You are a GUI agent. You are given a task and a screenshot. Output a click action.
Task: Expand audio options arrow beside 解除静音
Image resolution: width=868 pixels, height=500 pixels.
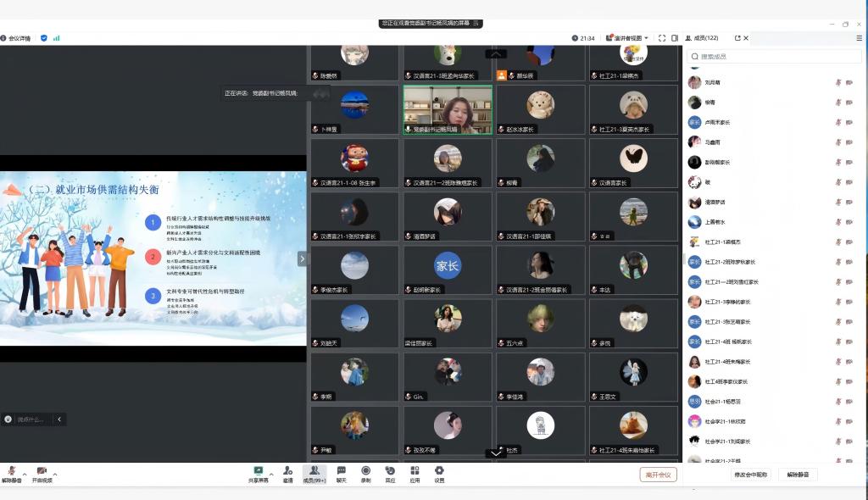pos(24,473)
